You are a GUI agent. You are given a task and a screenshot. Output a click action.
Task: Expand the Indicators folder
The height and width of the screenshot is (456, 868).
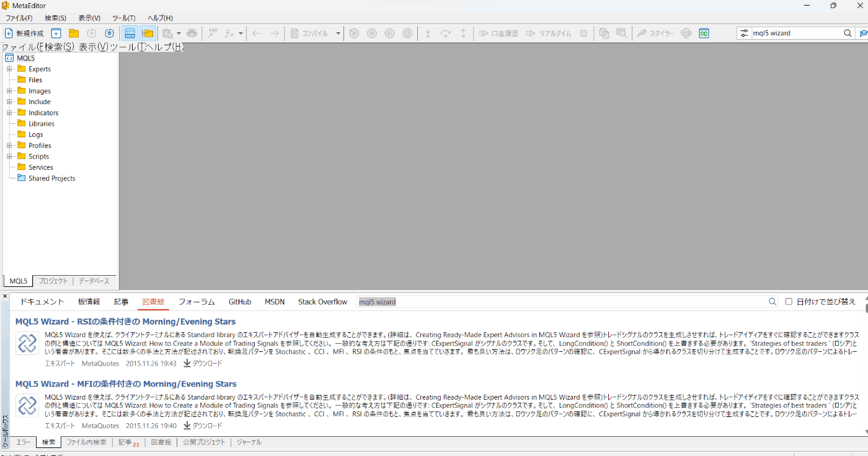coord(9,113)
